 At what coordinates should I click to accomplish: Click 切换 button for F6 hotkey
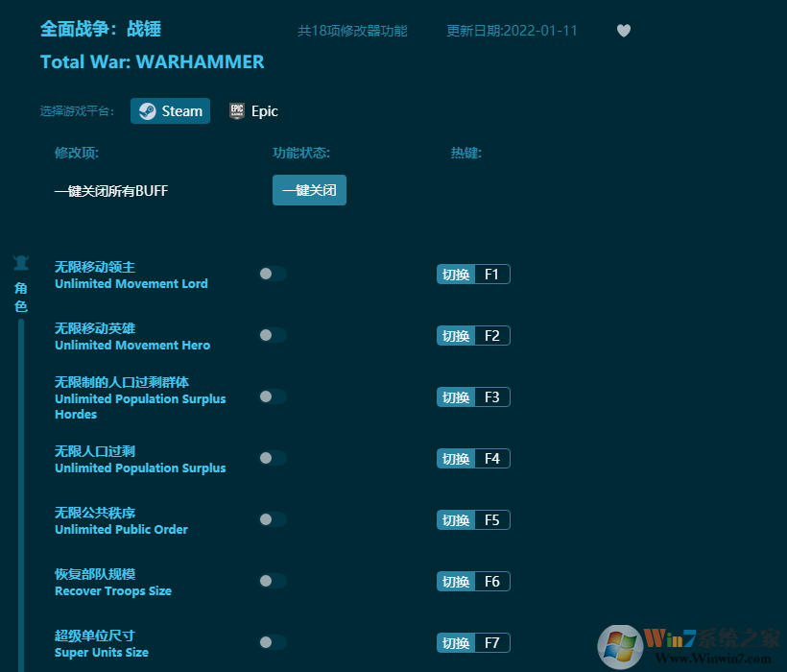tap(456, 581)
